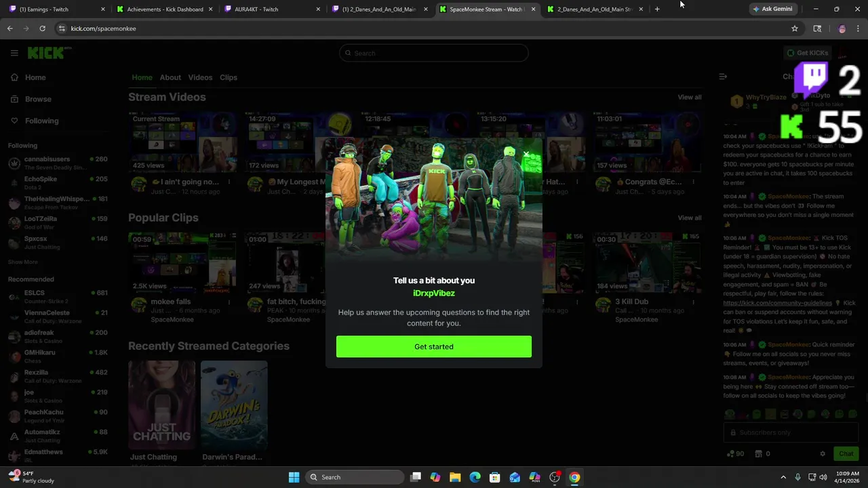Play the '3 Kill Dub' clip thumbnail
Screen dimensions: 868x488
648,262
